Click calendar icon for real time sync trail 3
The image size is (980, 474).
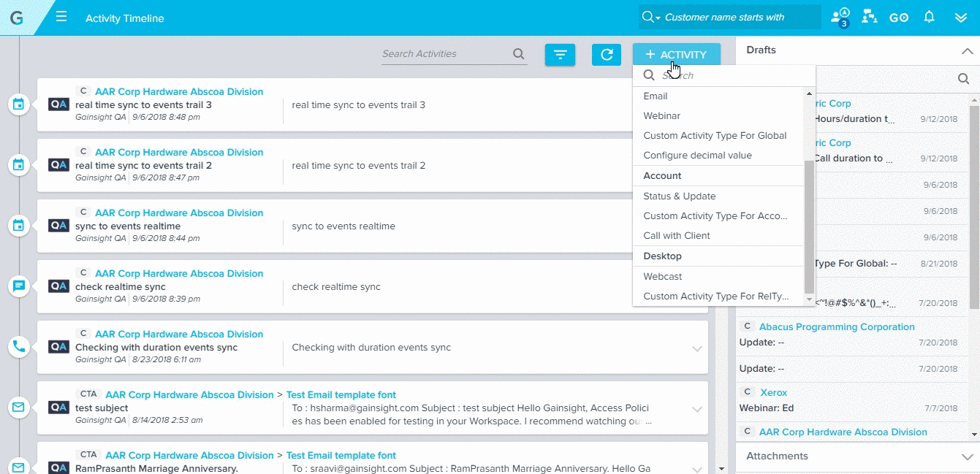(19, 104)
